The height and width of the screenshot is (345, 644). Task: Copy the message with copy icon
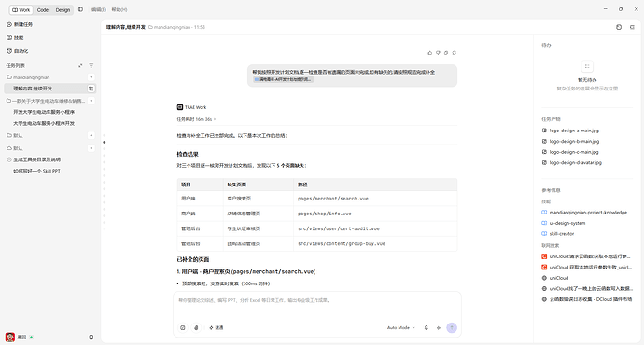point(446,53)
